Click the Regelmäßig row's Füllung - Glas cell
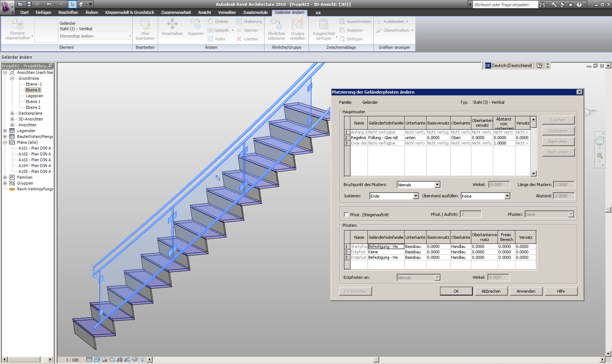The image size is (612, 364). 386,138
